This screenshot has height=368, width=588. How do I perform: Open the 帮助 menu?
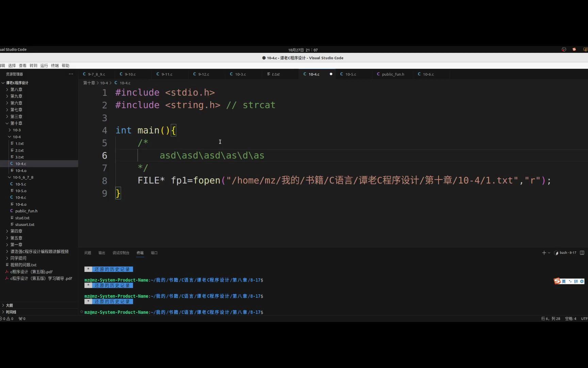[x=65, y=65]
